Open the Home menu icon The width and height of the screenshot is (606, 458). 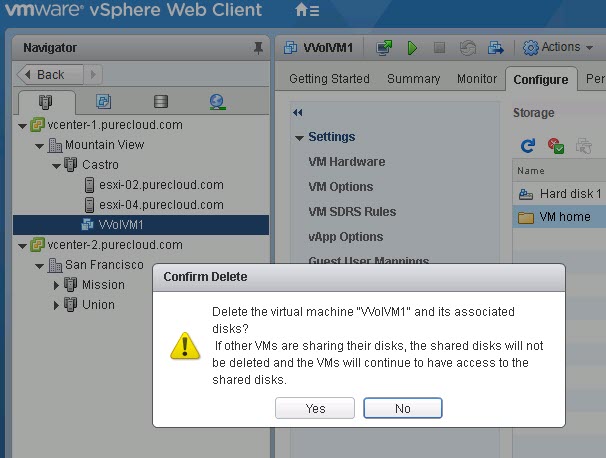tap(307, 9)
